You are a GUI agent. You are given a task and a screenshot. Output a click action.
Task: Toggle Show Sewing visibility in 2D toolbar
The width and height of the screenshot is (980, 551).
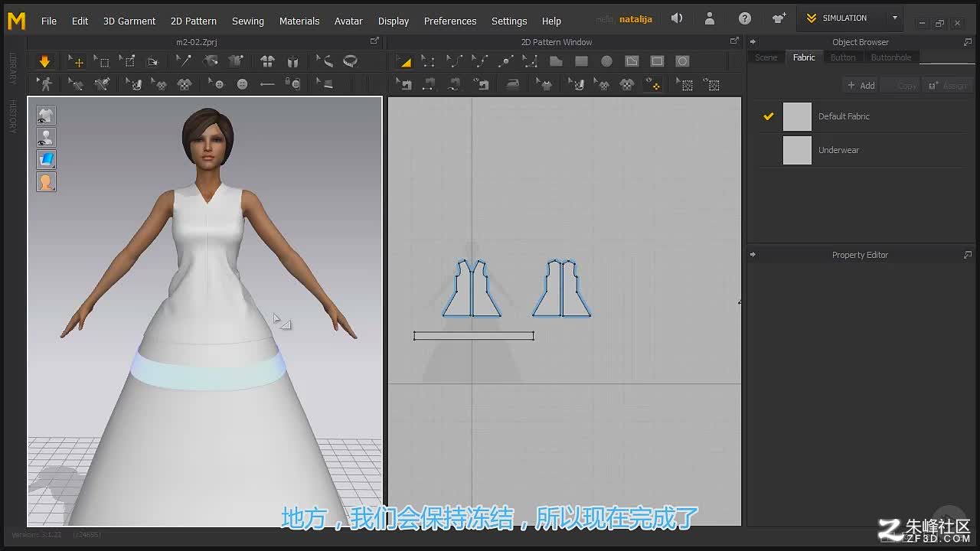pos(480,84)
